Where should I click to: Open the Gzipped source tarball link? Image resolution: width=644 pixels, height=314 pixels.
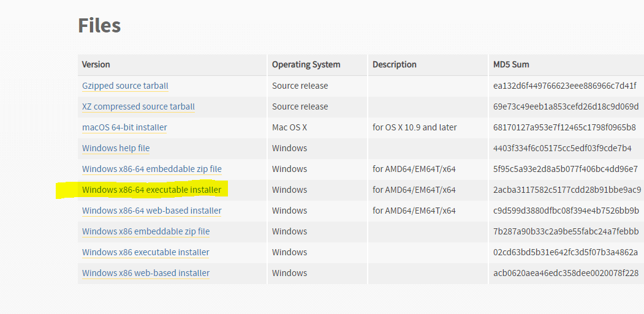125,86
